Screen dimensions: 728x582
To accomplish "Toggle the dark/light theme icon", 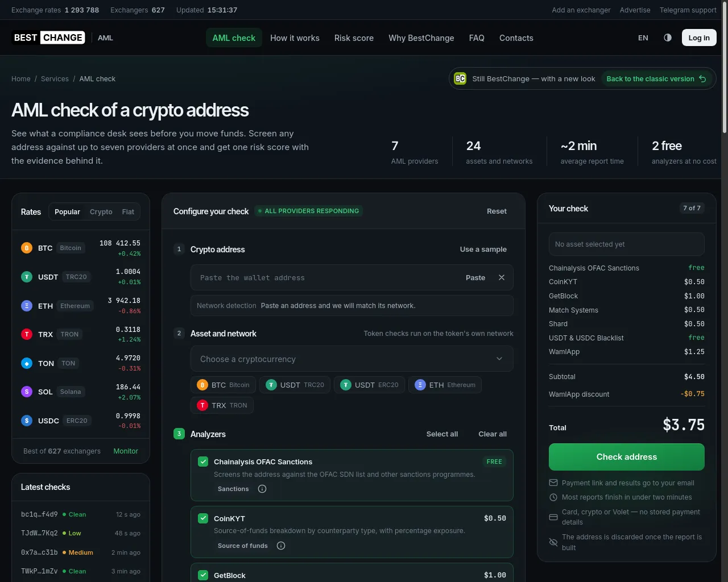I will (x=668, y=38).
